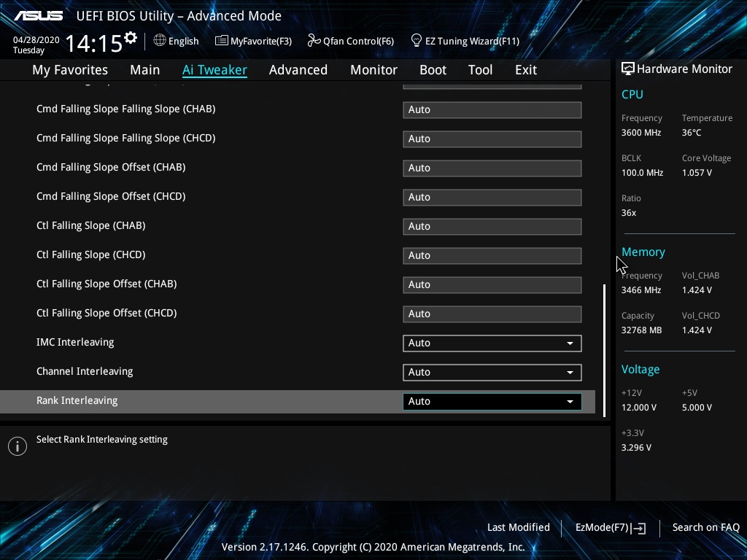This screenshot has width=747, height=560.
Task: Edit Ctl Falling Slope Offset (CHAB) field
Action: pos(492,285)
